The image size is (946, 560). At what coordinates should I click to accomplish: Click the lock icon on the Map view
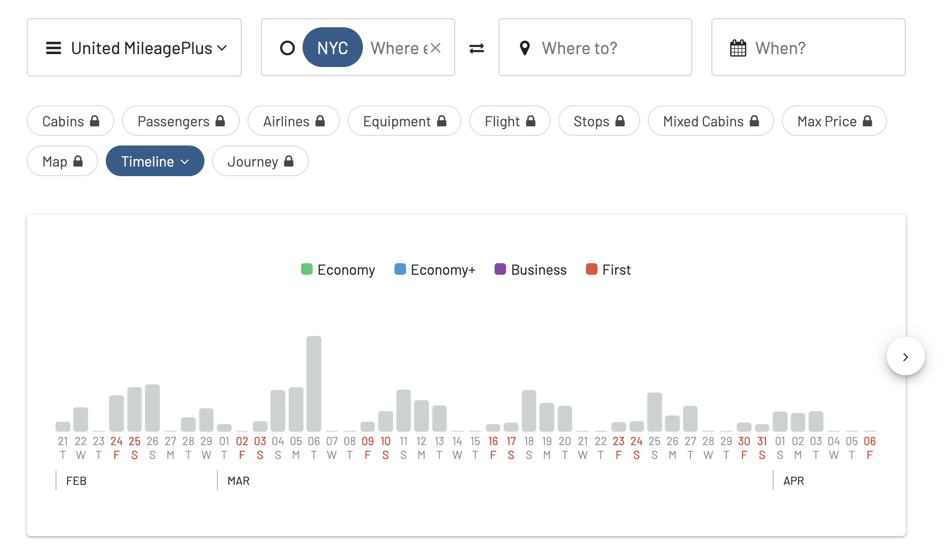[78, 161]
